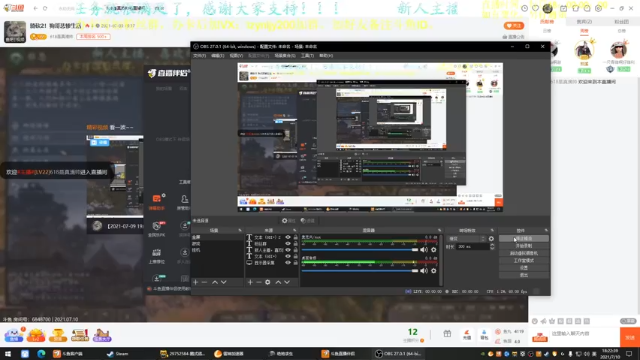Remove selected scene with the minus icon
The height and width of the screenshot is (360, 640).
coord(204,282)
